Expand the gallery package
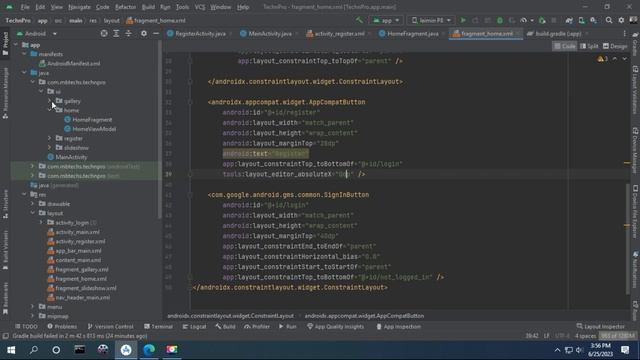Screen dimensions: 640x360 [x=50, y=101]
